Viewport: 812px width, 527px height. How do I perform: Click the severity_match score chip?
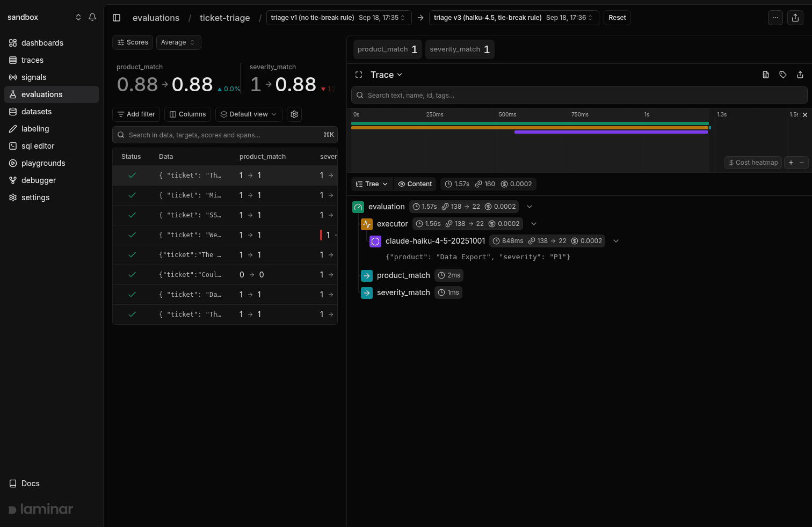pyautogui.click(x=460, y=49)
